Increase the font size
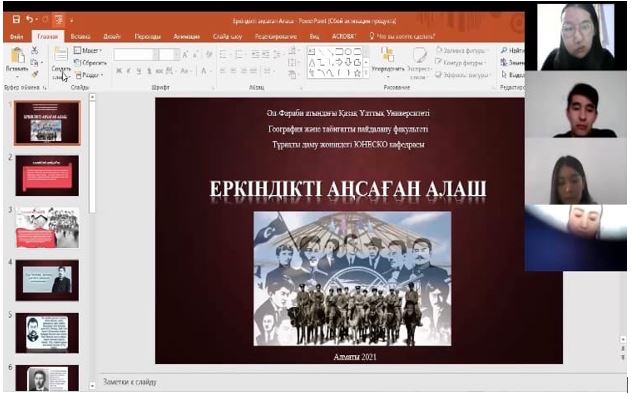631x394 pixels. (x=185, y=55)
